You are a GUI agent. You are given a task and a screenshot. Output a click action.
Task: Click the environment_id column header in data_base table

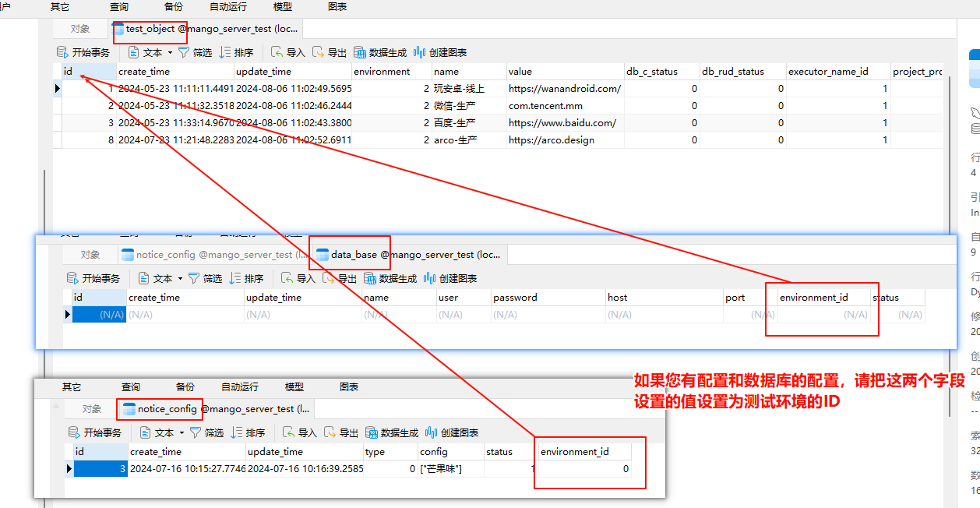tap(813, 298)
